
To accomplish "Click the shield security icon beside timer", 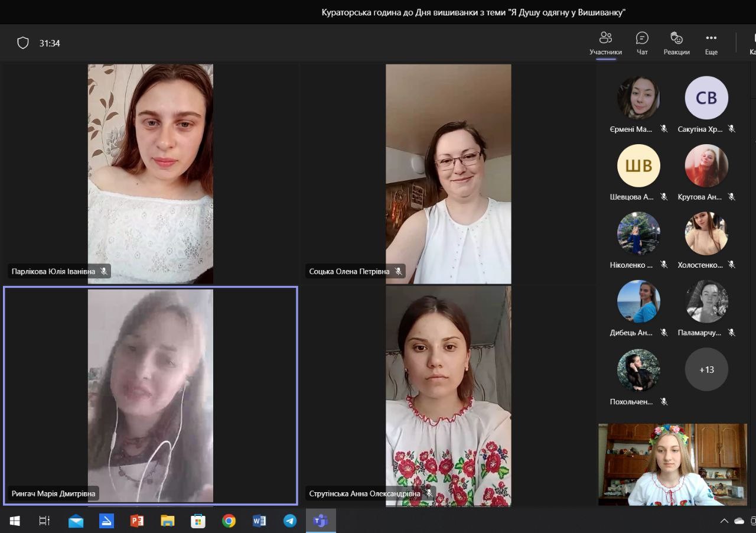I will [x=23, y=43].
